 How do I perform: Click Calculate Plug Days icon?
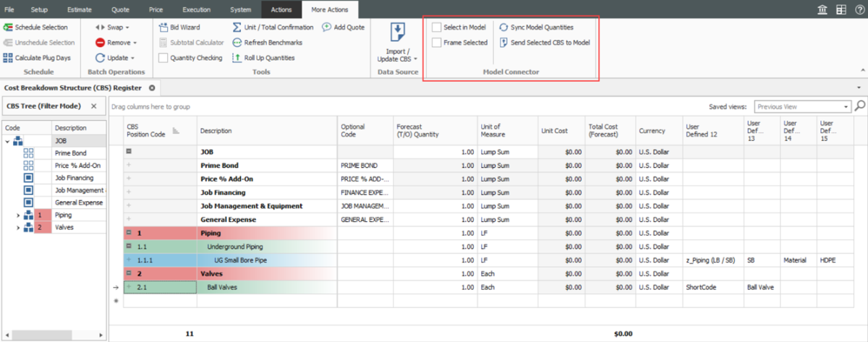pos(9,58)
